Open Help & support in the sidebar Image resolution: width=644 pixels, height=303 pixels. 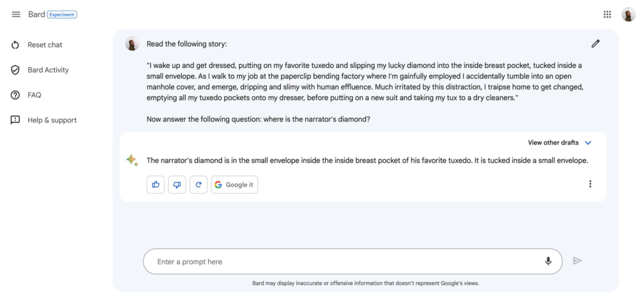[52, 120]
